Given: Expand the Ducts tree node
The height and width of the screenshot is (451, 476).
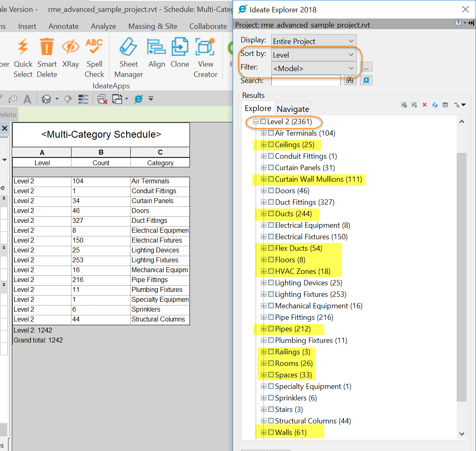Looking at the screenshot, I should 264,214.
